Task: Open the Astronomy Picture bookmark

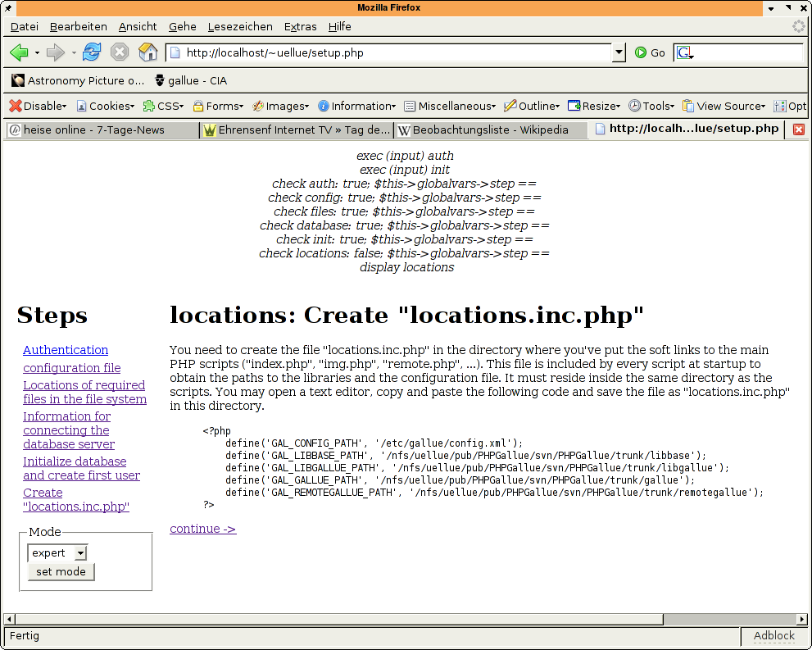Action: pyautogui.click(x=79, y=80)
